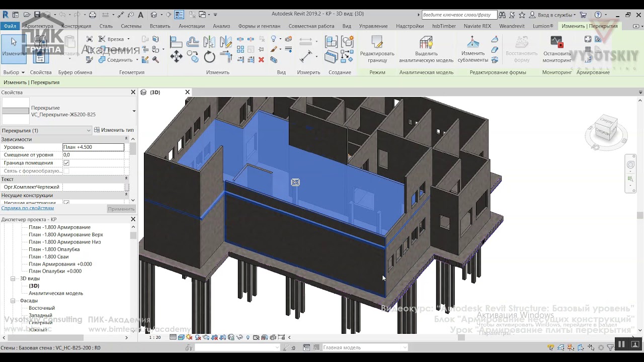Click Остановить мониторинг (Stop Monitoring)
Viewport: 644px width, 362px height.
557,49
